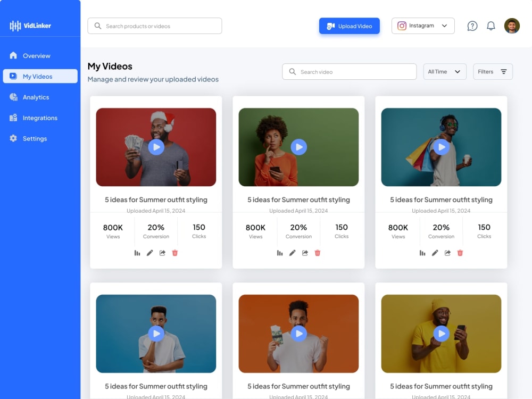The width and height of the screenshot is (532, 399).
Task: Click title of the shopping bags video card
Action: click(x=441, y=200)
